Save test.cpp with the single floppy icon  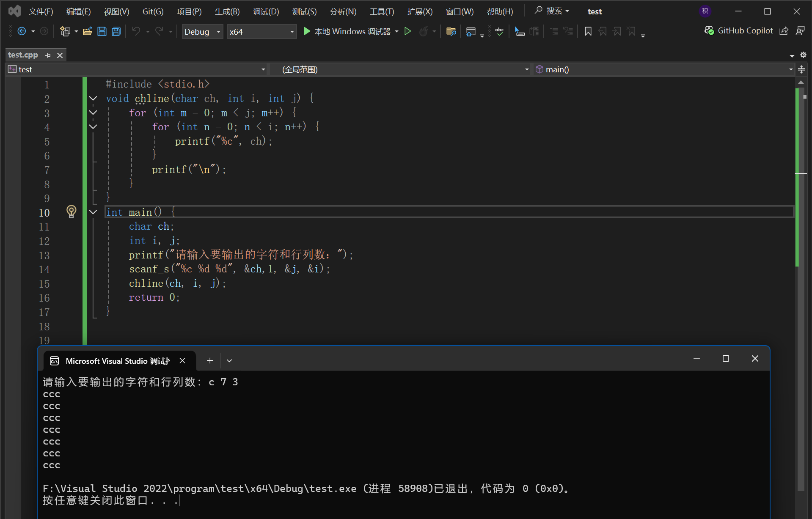tap(102, 31)
